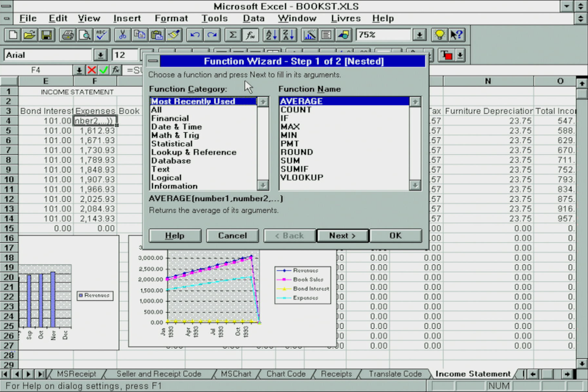Click Cancel in the Function Wizard dialog

coord(232,236)
